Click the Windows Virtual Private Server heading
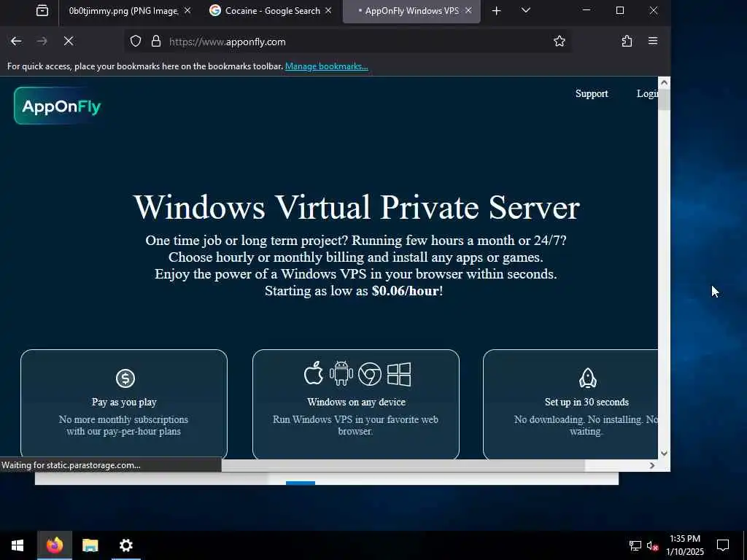This screenshot has height=560, width=747. pos(356,207)
